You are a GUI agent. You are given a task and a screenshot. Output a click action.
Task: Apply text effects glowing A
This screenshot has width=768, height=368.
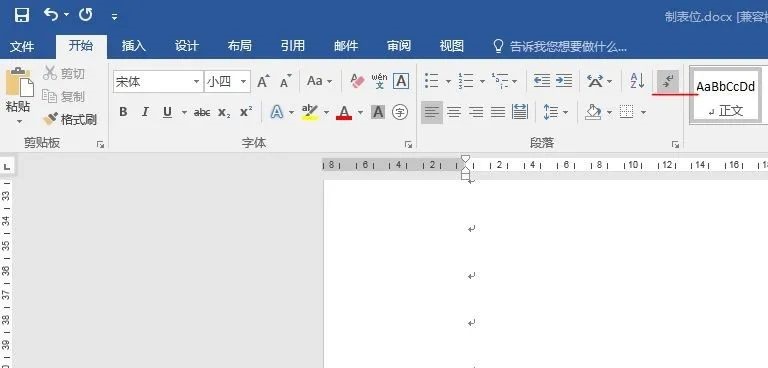[x=277, y=113]
